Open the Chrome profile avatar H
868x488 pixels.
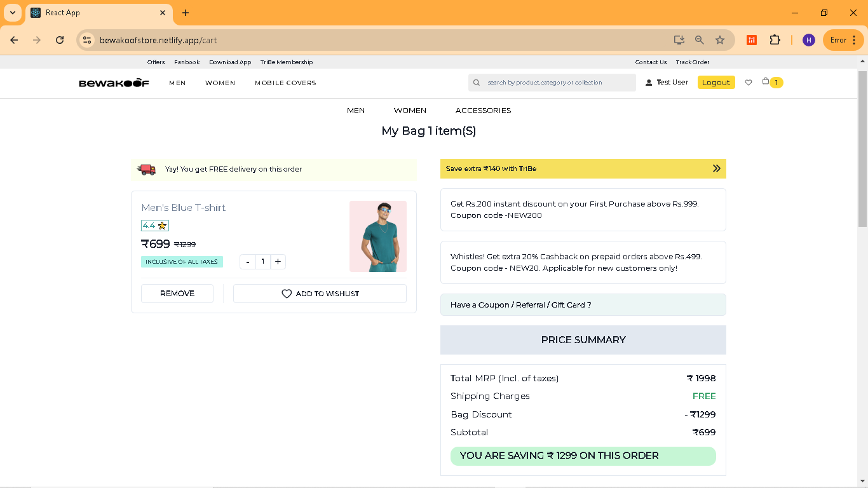tap(809, 40)
